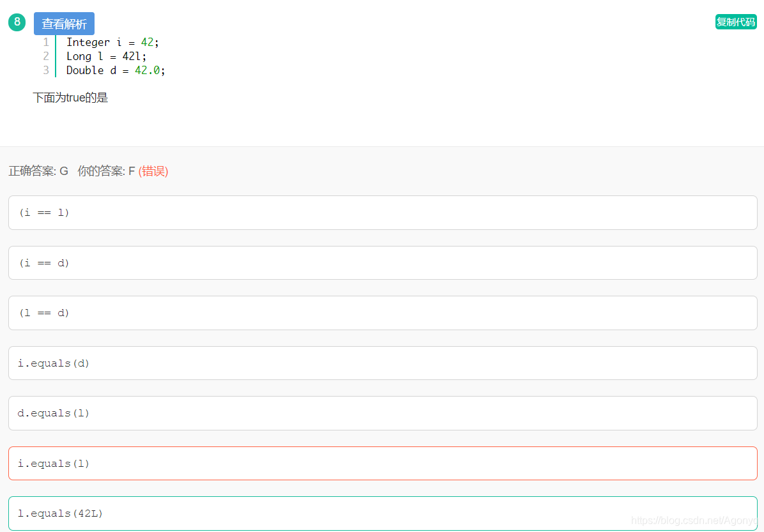The image size is (764, 532).
Task: Click the question number 8 badge
Action: pyautogui.click(x=17, y=22)
